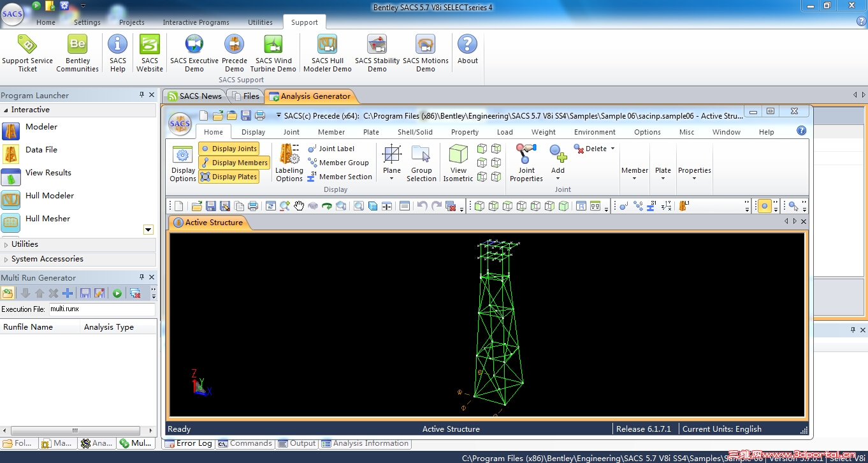Toggle the highlighted joint-snap toolbar button
This screenshot has width=868, height=463.
[764, 206]
